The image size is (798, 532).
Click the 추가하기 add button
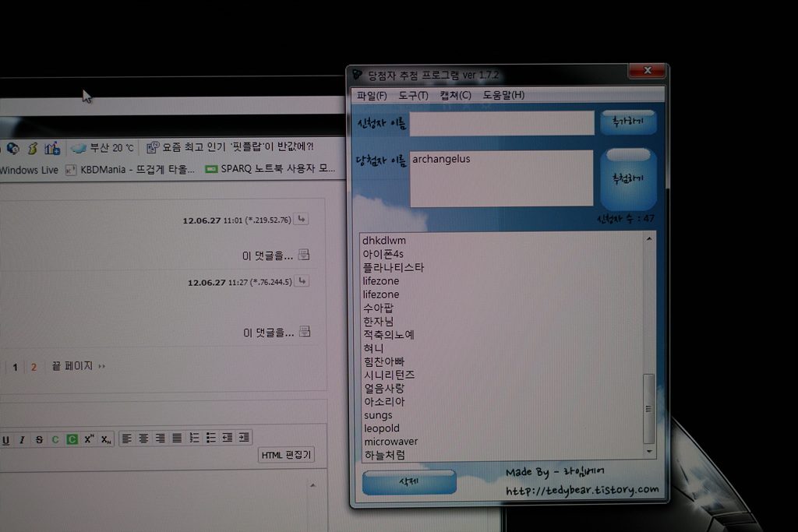628,122
